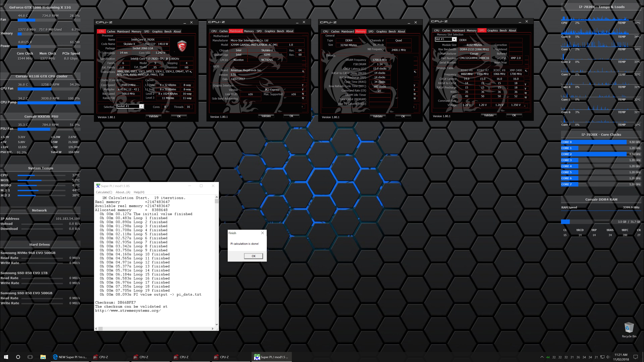Viewport: 644px width, 362px height.
Task: Click the BIOS version 1.51 field
Action: coord(267,75)
